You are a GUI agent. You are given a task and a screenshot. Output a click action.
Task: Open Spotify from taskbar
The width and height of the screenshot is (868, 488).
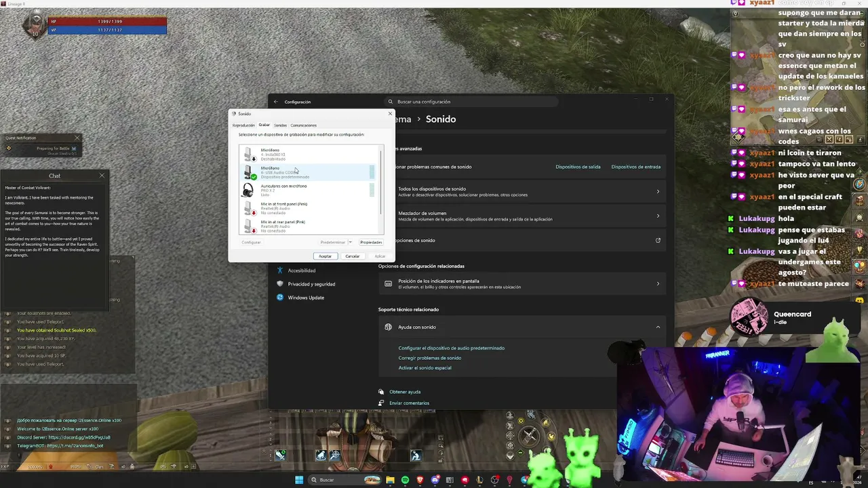pyautogui.click(x=405, y=480)
